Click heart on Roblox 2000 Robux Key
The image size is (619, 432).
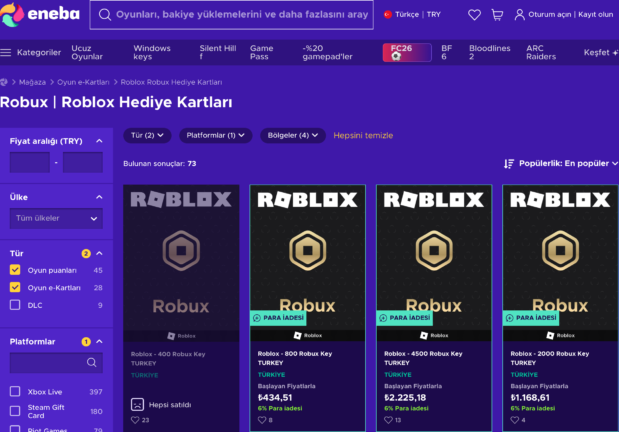pos(516,420)
